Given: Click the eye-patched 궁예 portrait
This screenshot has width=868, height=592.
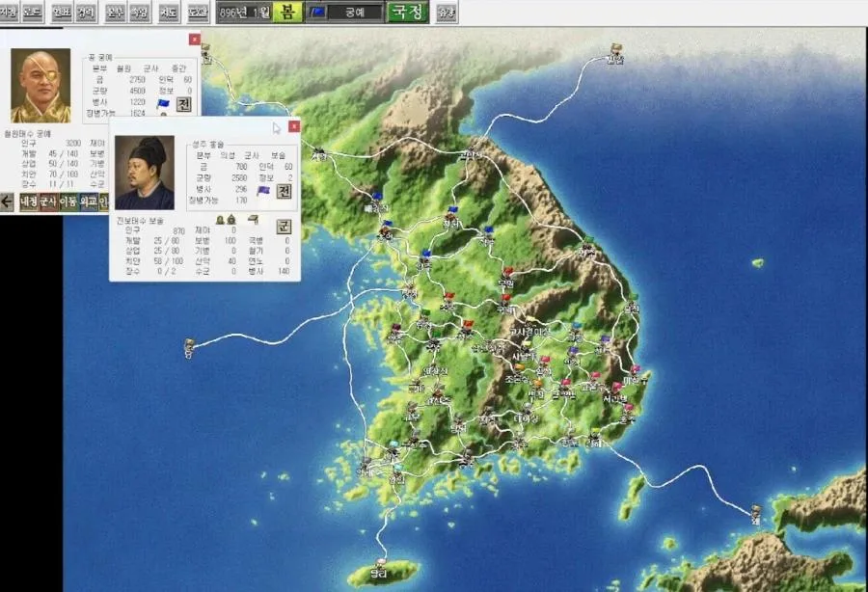Looking at the screenshot, I should click(41, 85).
